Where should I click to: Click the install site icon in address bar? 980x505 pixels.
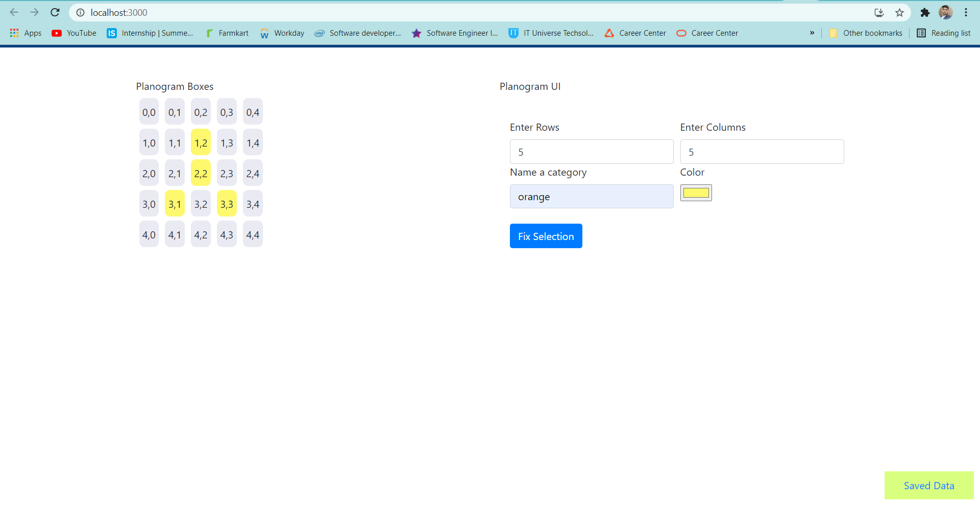879,12
